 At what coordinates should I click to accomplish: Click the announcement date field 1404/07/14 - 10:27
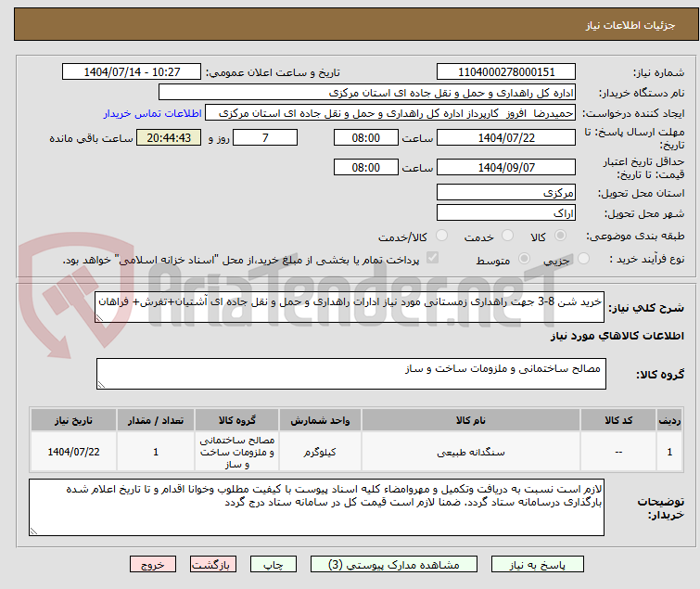[132, 71]
